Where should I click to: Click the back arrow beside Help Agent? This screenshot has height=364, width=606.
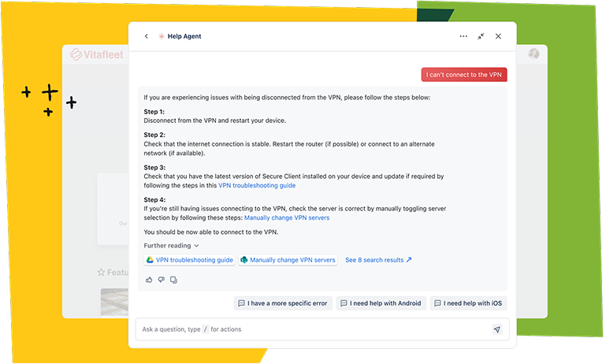(147, 36)
